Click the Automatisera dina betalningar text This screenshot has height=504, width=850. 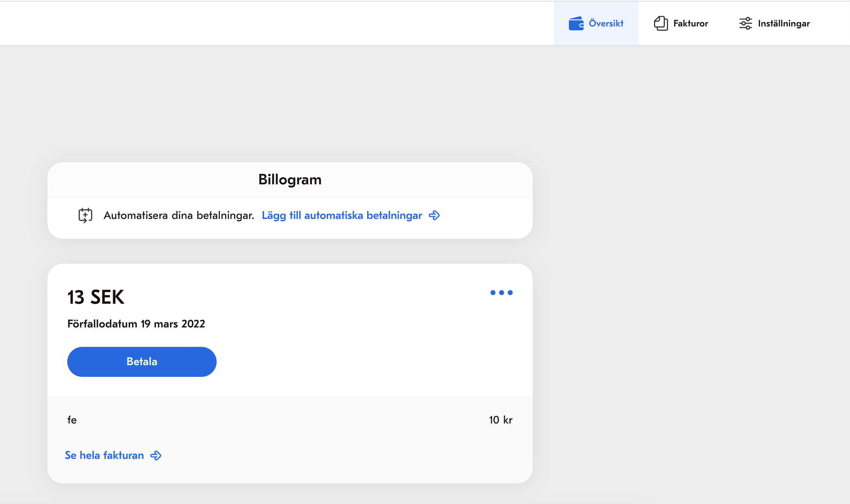pyautogui.click(x=179, y=215)
